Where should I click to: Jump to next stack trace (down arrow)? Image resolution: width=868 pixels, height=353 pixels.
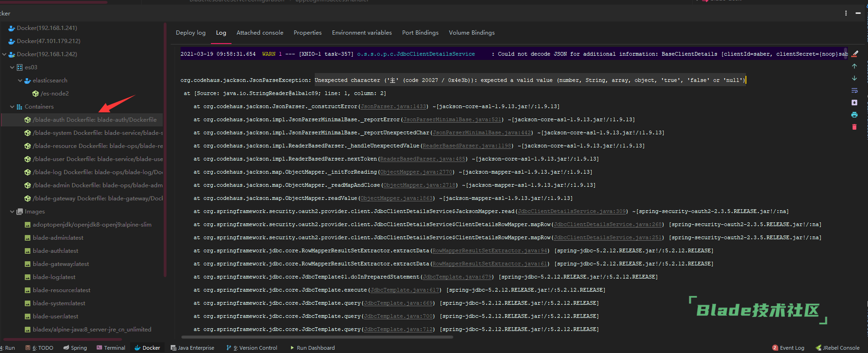pyautogui.click(x=854, y=78)
